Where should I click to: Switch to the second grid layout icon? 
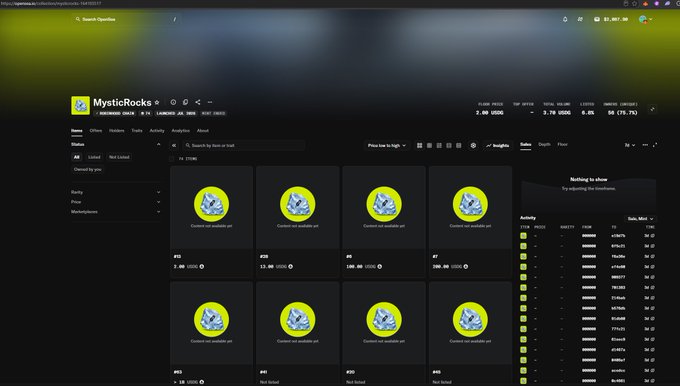coord(429,145)
